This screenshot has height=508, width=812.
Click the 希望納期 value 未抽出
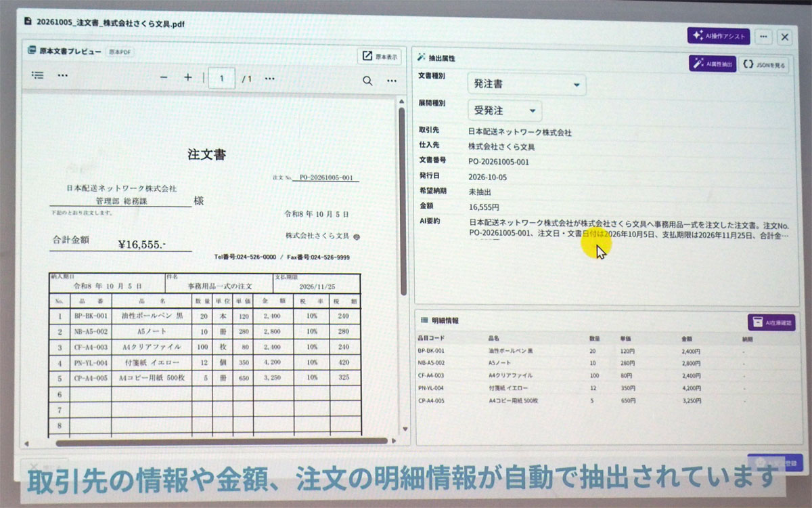click(x=480, y=192)
